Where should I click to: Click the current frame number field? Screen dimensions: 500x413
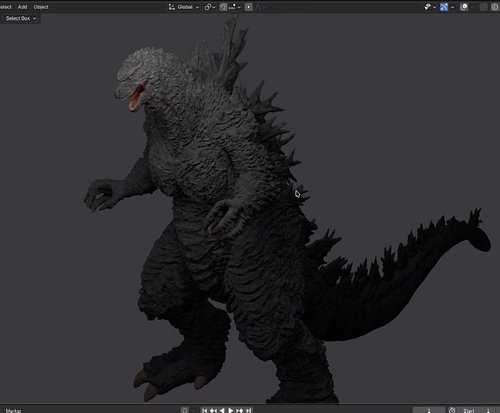tap(429, 410)
